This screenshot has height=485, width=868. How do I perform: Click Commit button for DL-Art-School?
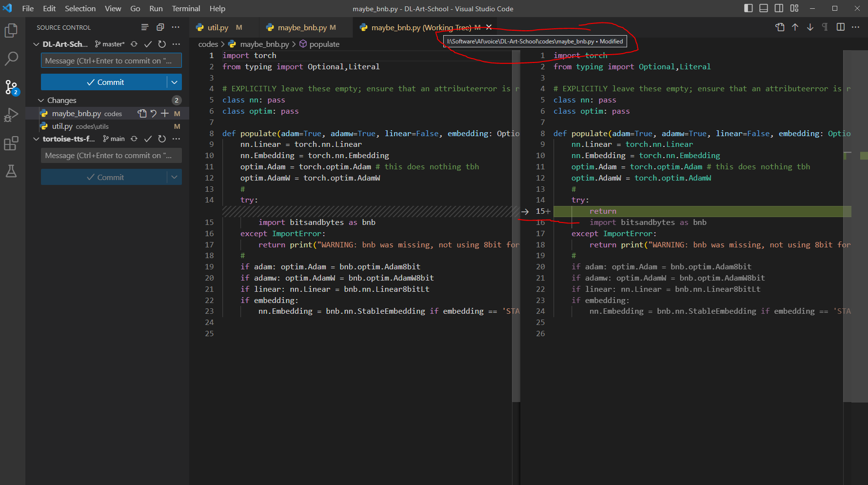pyautogui.click(x=104, y=82)
